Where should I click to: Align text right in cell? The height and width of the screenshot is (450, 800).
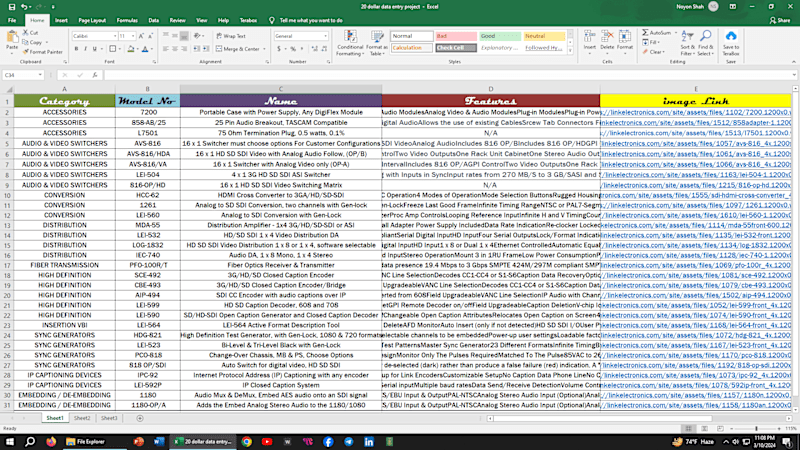coord(184,49)
